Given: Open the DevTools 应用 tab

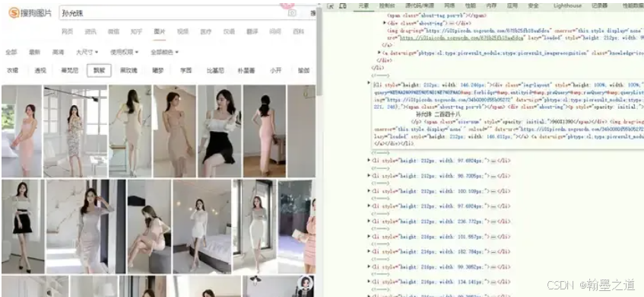Looking at the screenshot, I should [512, 6].
